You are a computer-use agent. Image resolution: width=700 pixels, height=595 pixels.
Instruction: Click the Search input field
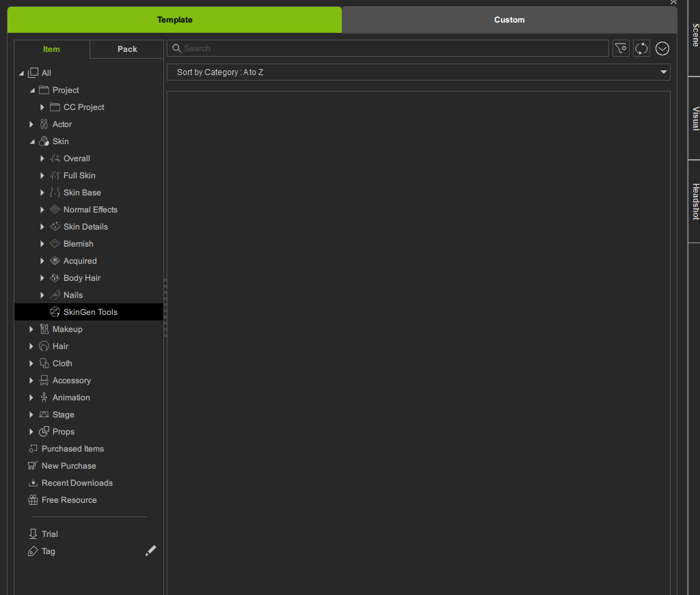(390, 49)
